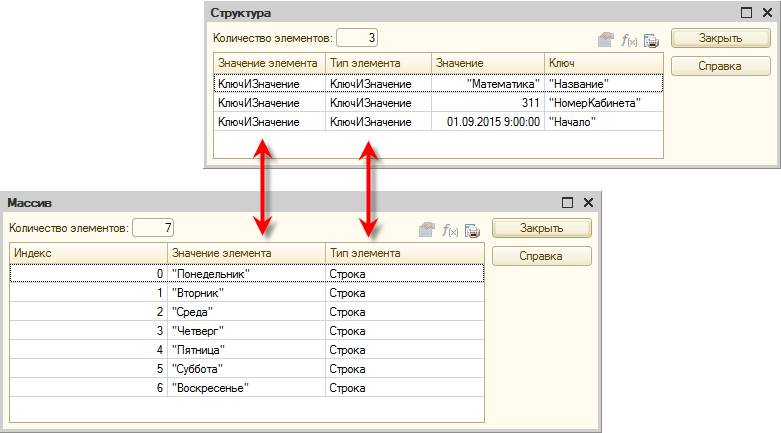Click Закрыть in the Массив window
The image size is (781, 433).
tap(541, 228)
